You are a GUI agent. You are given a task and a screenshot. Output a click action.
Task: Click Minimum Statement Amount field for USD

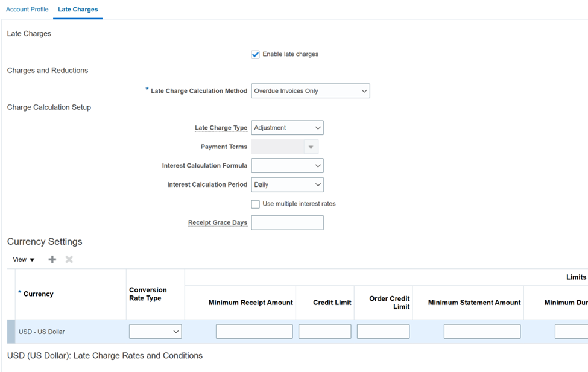coord(482,332)
